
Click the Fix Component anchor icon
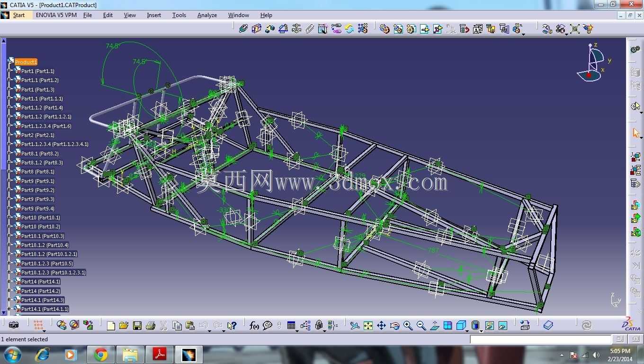tap(296, 29)
